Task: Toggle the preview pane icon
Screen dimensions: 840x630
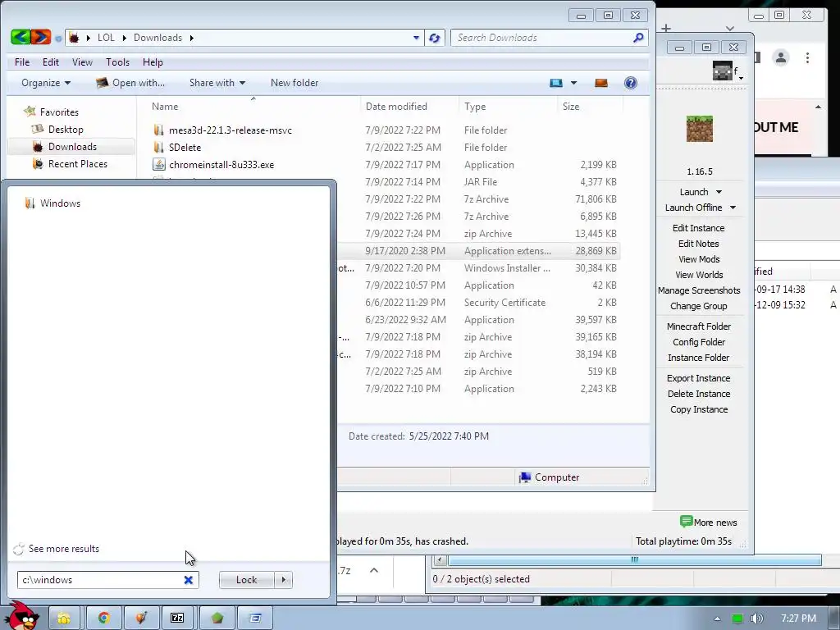Action: tap(601, 83)
